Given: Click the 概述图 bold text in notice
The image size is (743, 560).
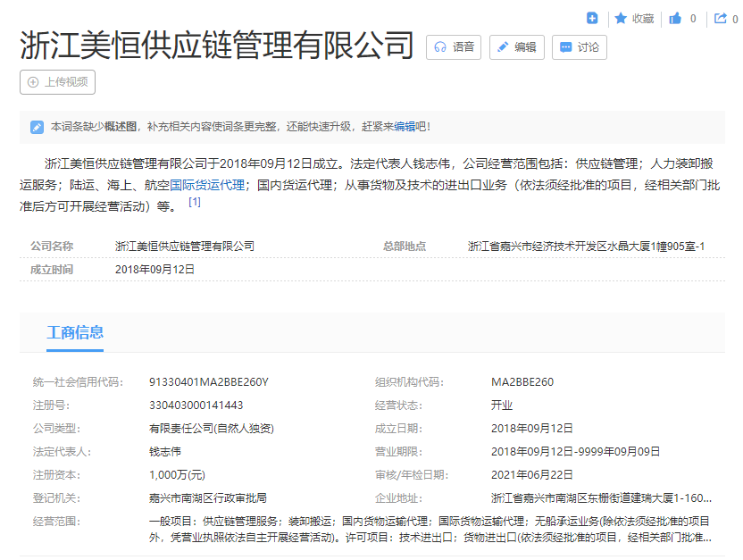Looking at the screenshot, I should [x=121, y=127].
